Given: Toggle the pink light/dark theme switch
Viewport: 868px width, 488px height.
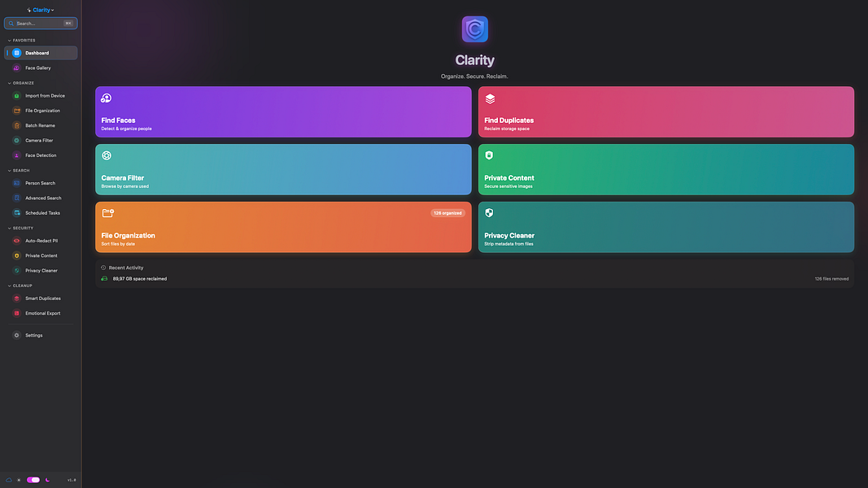Looking at the screenshot, I should pyautogui.click(x=33, y=480).
